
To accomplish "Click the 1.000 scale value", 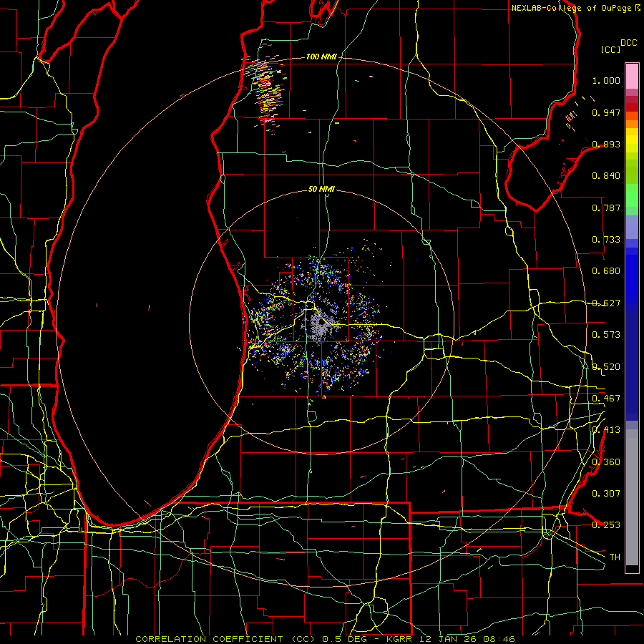I will click(x=606, y=80).
